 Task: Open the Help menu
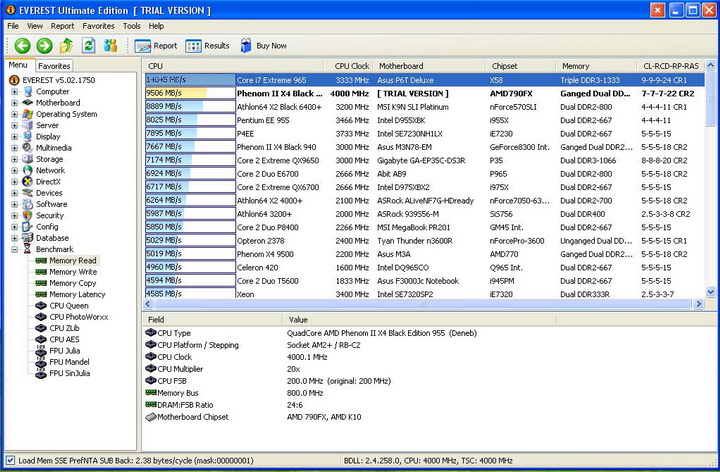(156, 26)
